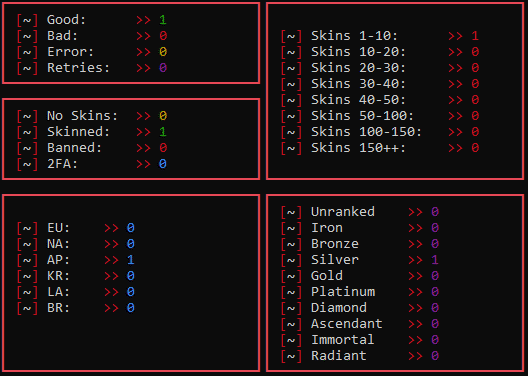
Task: Select the purple value beside Radiant
Action: pyautogui.click(x=435, y=356)
